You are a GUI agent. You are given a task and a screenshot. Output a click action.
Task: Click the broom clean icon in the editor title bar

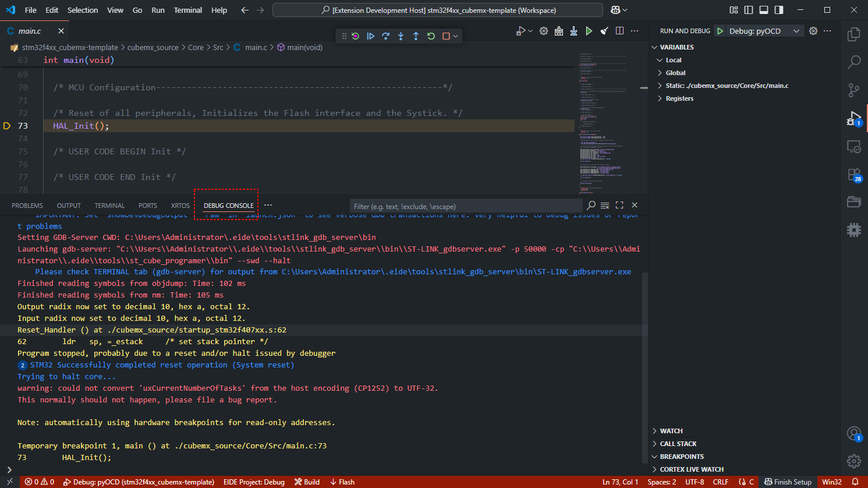click(x=604, y=31)
